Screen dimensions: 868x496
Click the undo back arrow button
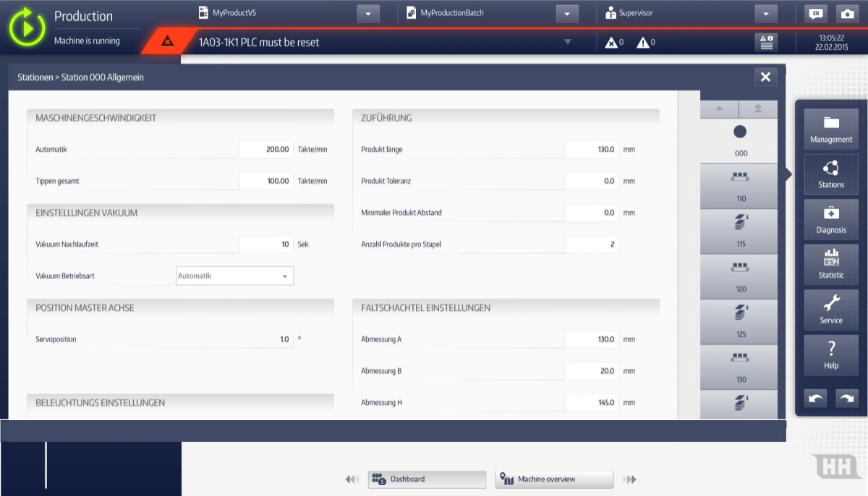816,398
